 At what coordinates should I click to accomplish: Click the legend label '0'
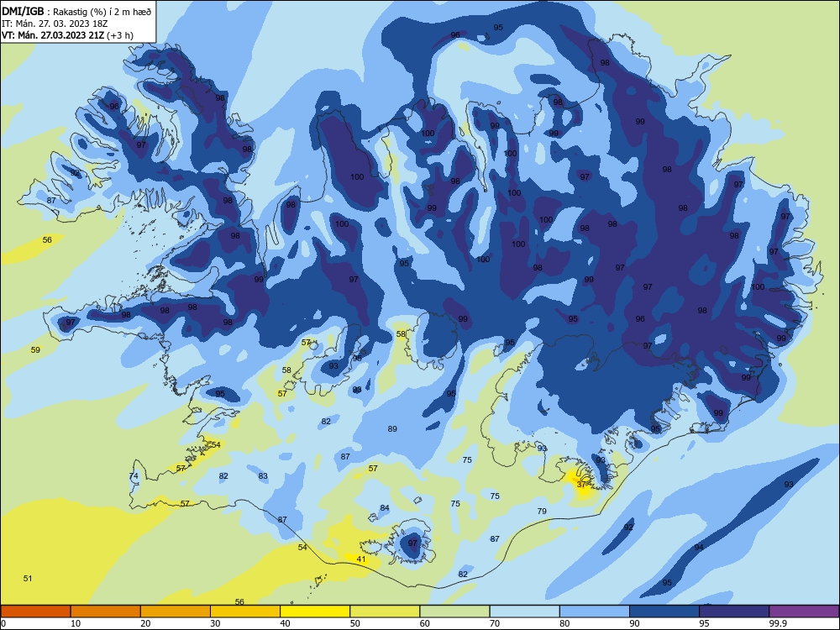pyautogui.click(x=3, y=623)
